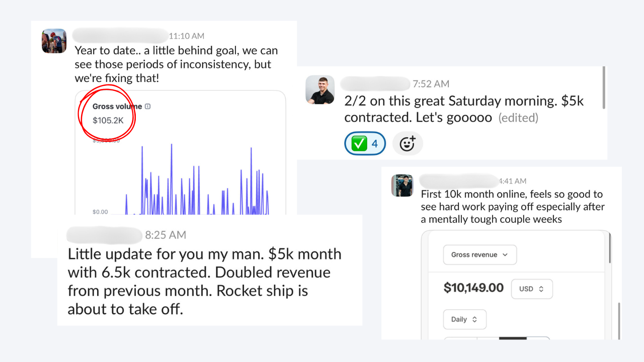Click the 11:10 AM timestamp

[187, 36]
